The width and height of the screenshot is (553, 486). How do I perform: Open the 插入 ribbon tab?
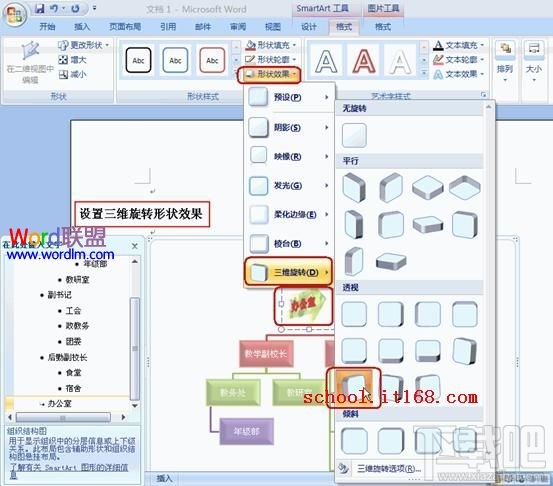(x=82, y=27)
